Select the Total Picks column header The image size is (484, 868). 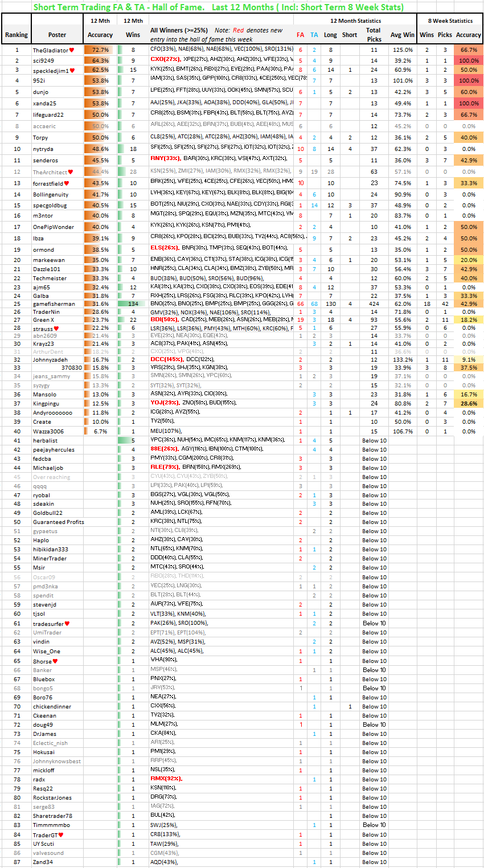pos(374,34)
